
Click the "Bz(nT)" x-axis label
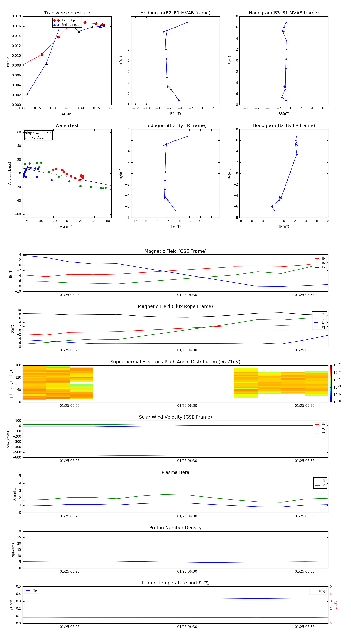coord(175,227)
